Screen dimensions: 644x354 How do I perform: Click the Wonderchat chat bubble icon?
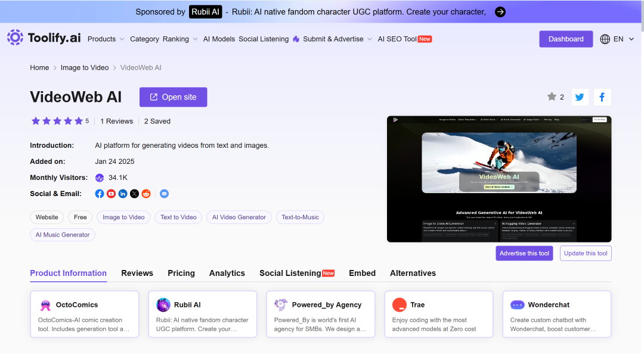pyautogui.click(x=517, y=305)
